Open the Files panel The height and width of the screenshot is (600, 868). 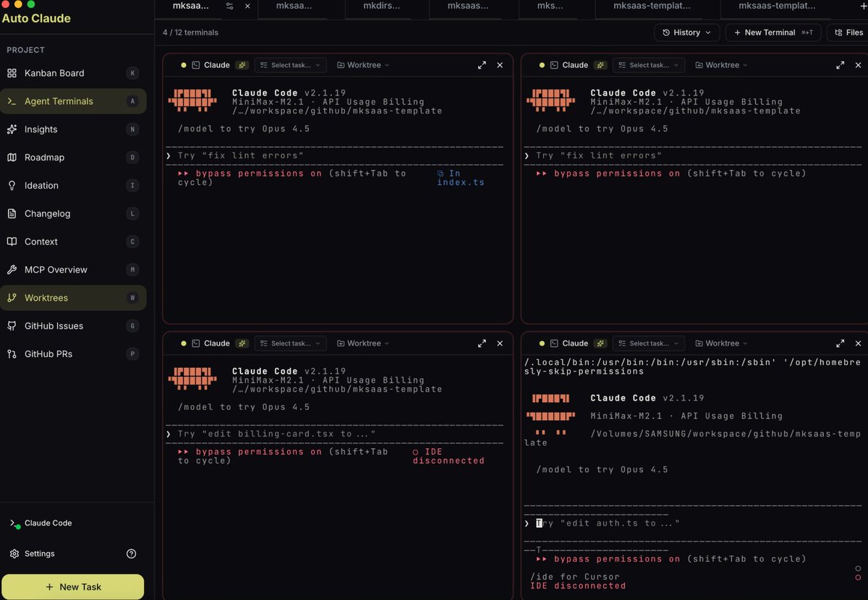pyautogui.click(x=848, y=33)
